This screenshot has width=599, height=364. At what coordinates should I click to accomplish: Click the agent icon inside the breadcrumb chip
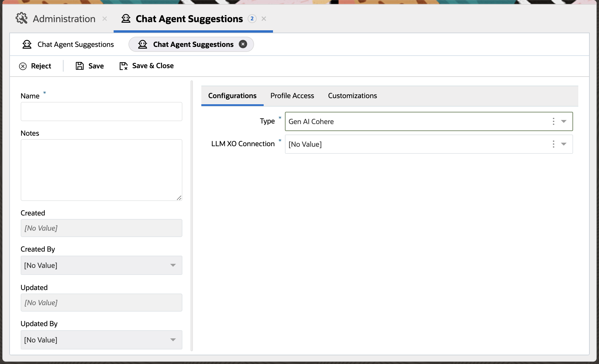(143, 44)
